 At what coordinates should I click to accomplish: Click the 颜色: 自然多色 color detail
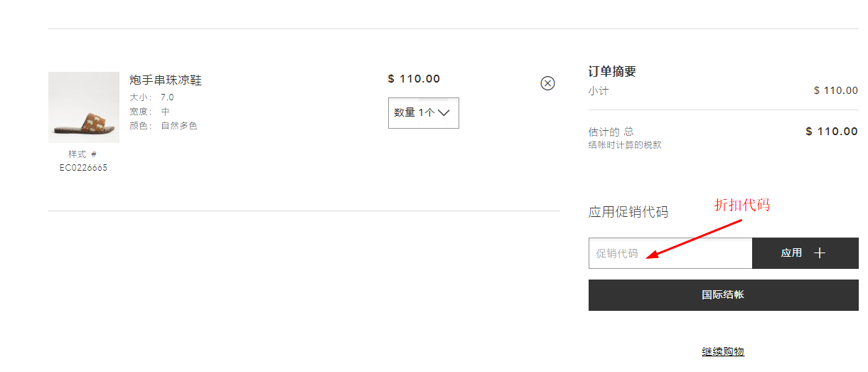coord(163,126)
